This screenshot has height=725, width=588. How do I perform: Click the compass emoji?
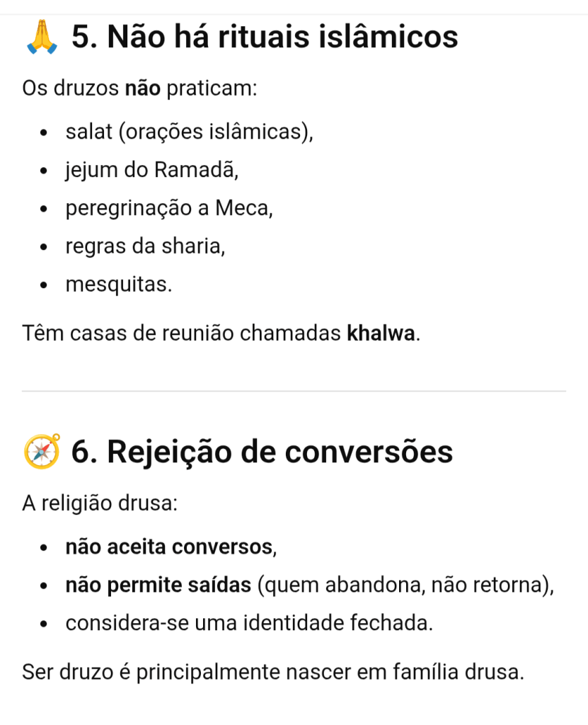(x=42, y=452)
